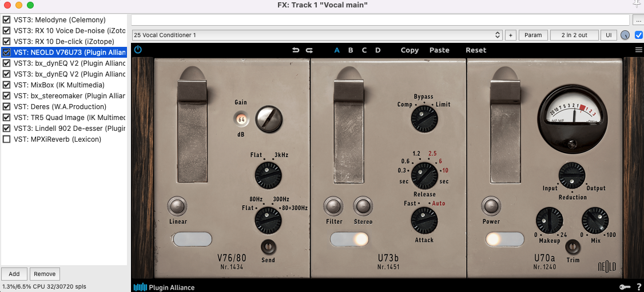Flip the Send toggle switch
Image resolution: width=644 pixels, height=292 pixels.
pos(268,246)
